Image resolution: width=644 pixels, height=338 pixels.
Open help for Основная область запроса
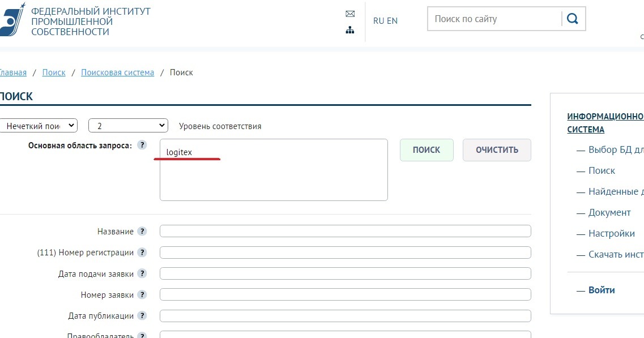tap(142, 145)
